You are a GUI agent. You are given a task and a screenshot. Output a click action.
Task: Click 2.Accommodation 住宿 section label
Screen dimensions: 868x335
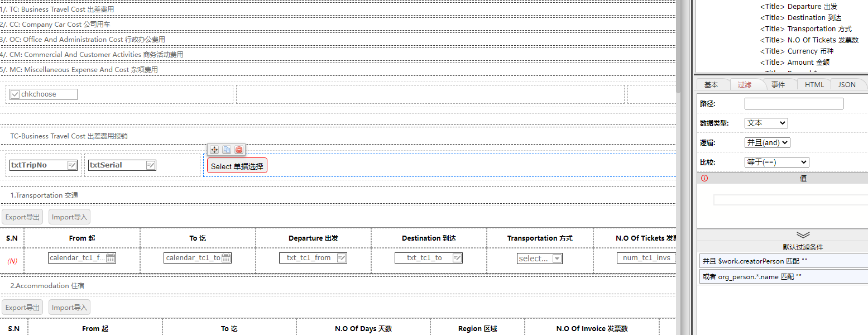tap(47, 286)
